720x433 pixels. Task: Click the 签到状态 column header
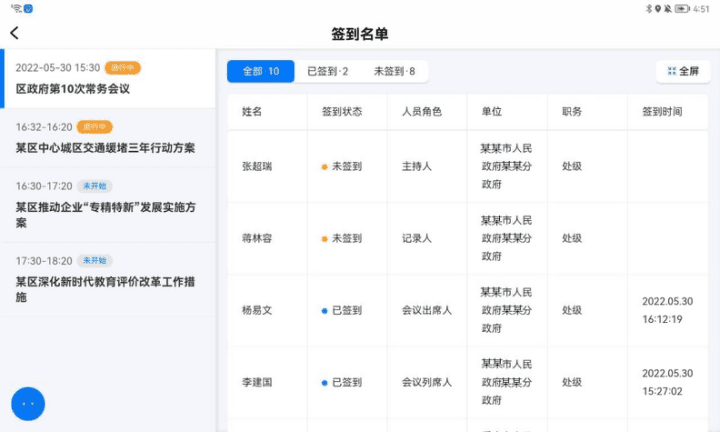click(x=342, y=112)
